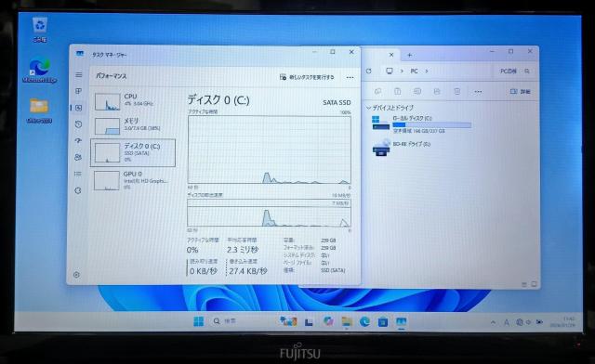Open Microsoft Edge from taskbar

364,322
